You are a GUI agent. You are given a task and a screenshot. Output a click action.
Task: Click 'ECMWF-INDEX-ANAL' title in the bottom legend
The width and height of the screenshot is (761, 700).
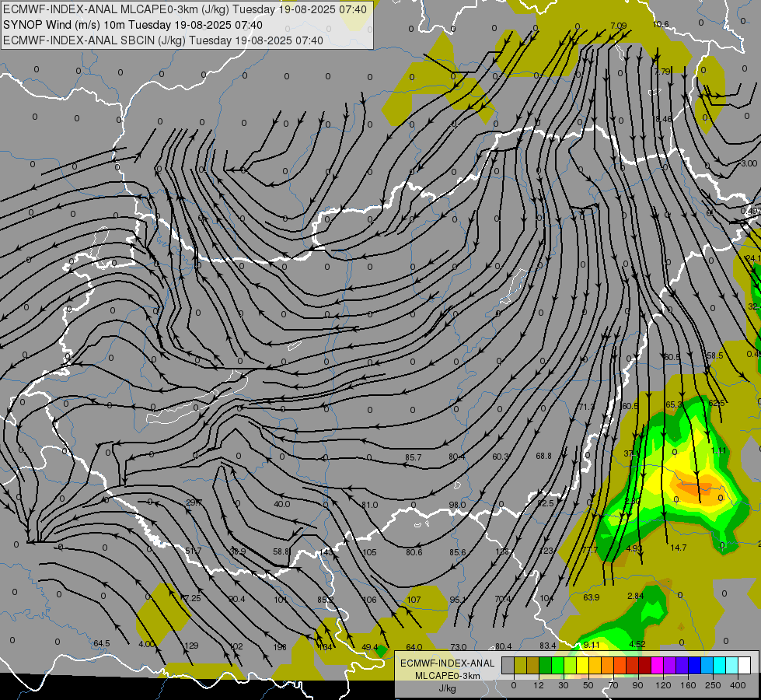click(x=448, y=663)
